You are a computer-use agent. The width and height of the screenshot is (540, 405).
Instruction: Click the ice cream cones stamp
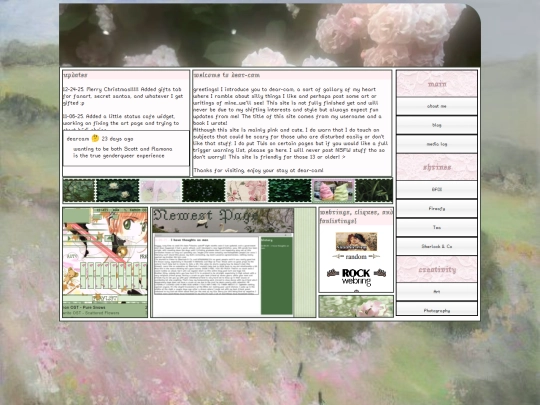333,190
